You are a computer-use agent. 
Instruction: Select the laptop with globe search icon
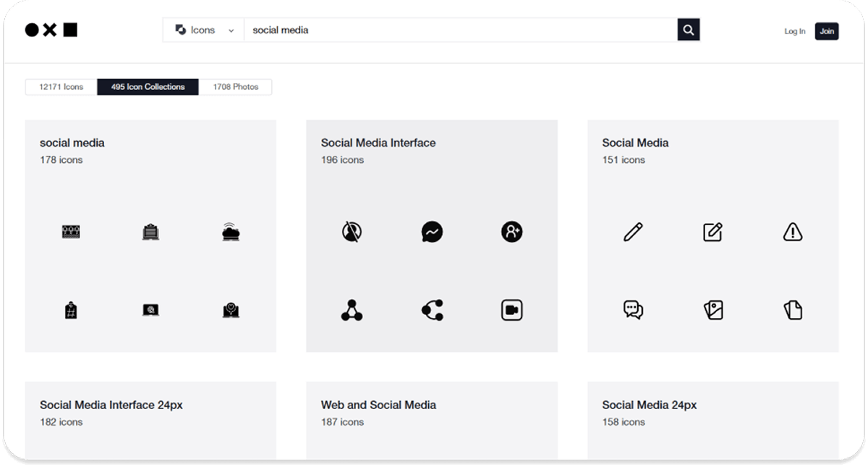click(150, 311)
